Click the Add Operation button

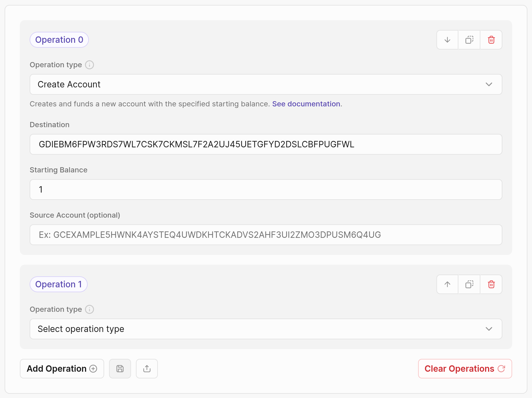62,369
